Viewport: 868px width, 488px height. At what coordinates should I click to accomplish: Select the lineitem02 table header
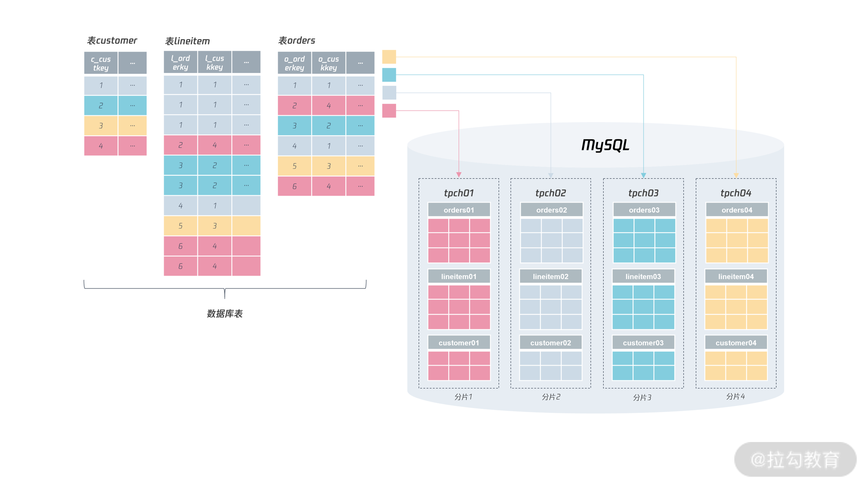550,276
